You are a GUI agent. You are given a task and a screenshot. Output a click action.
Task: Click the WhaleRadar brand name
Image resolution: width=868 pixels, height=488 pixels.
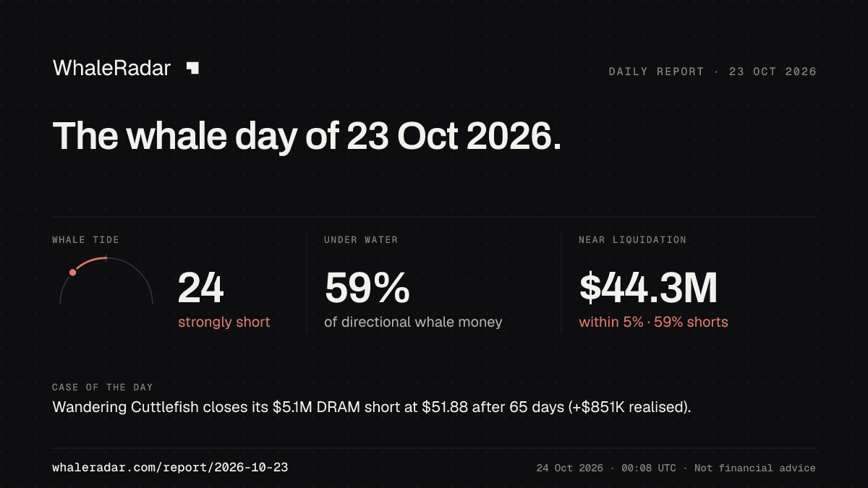pos(111,68)
